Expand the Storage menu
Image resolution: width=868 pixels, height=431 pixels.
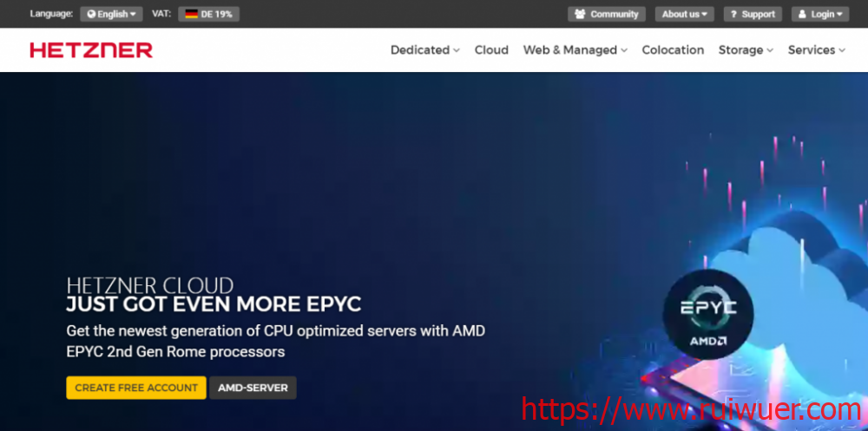pos(746,50)
